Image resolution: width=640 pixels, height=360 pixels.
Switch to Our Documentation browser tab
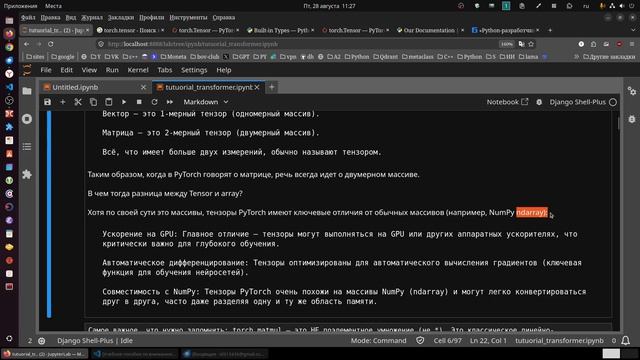[x=429, y=30]
